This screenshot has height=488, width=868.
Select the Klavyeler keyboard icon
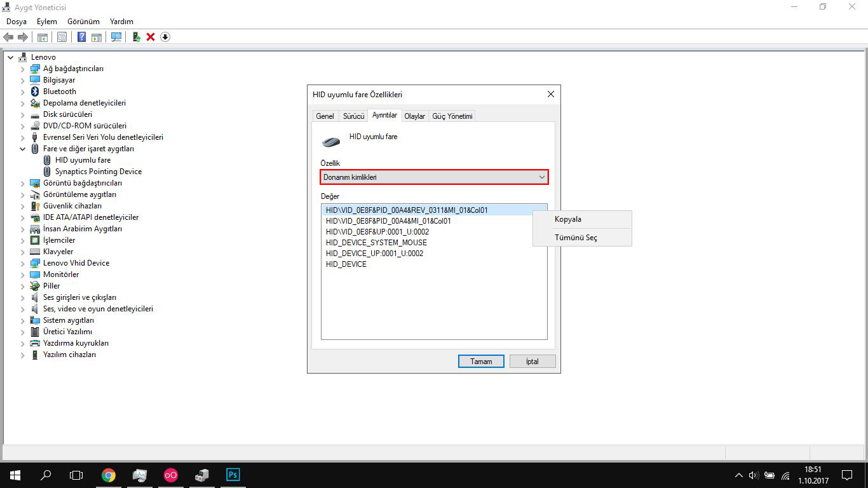35,252
